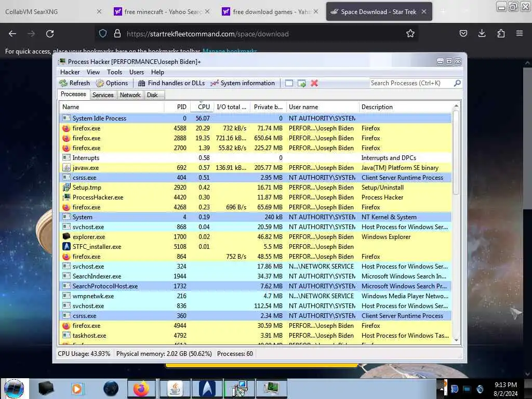Open the Firefox hamburger menu
The image size is (532, 399).
[x=520, y=33]
